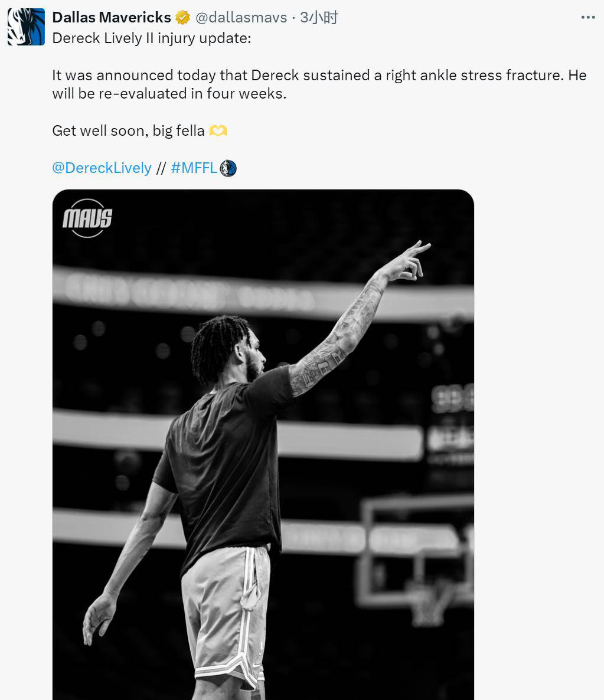The image size is (604, 700).
Task: Open the black-and-white player photo
Action: [x=263, y=444]
